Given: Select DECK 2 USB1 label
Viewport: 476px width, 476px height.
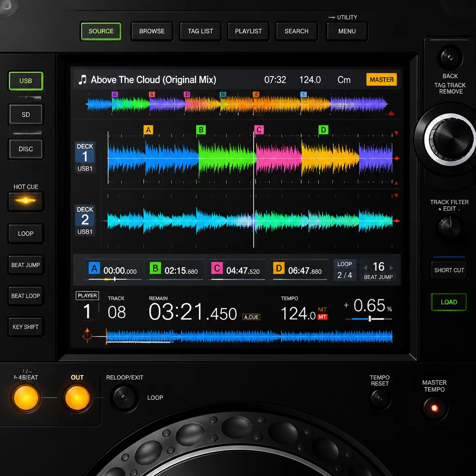Looking at the screenshot, I should point(85,220).
